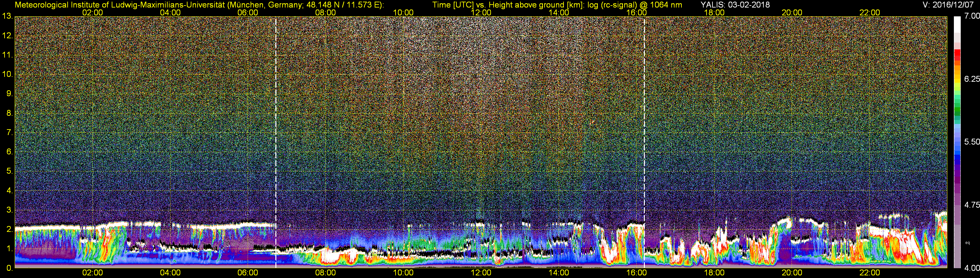The image size is (980, 278).
Task: Click '04:00' on the top time axis
Action: click(x=170, y=12)
